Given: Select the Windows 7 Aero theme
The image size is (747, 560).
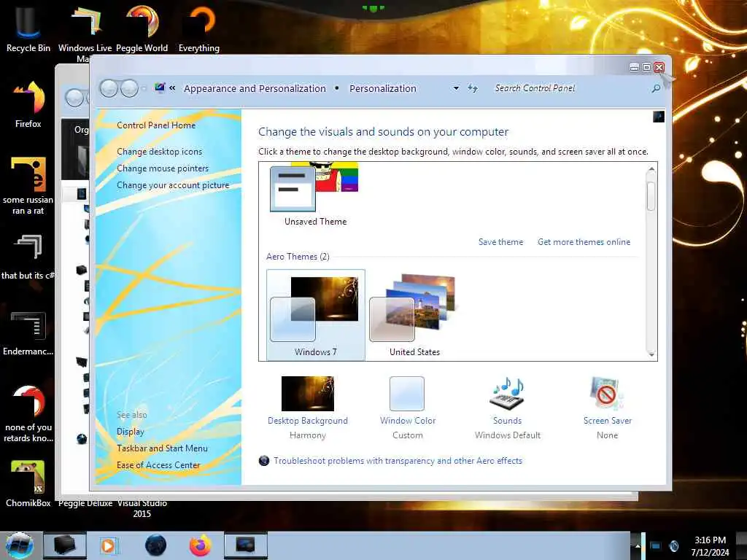Looking at the screenshot, I should tap(315, 315).
